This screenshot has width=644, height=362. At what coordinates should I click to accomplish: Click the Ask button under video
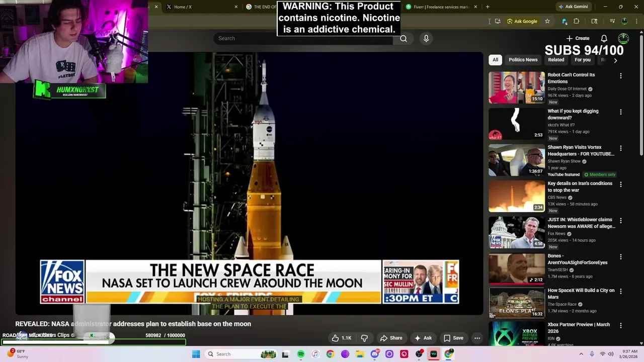[x=423, y=338]
